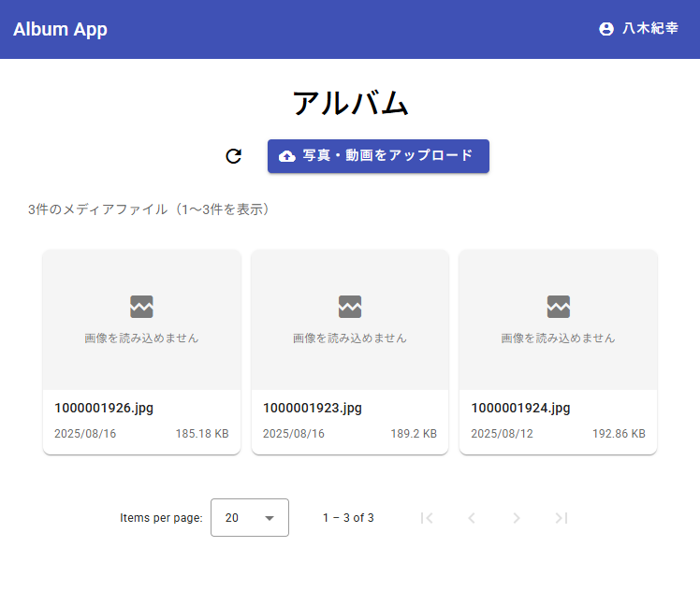Click the dropdown arrow next to 20
Screen dimensions: 700x605
tap(270, 518)
